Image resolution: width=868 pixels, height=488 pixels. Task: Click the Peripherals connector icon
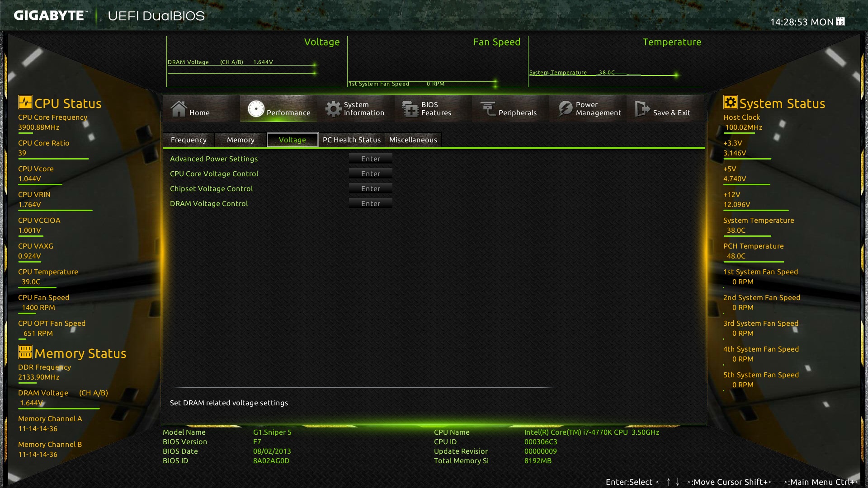click(488, 109)
